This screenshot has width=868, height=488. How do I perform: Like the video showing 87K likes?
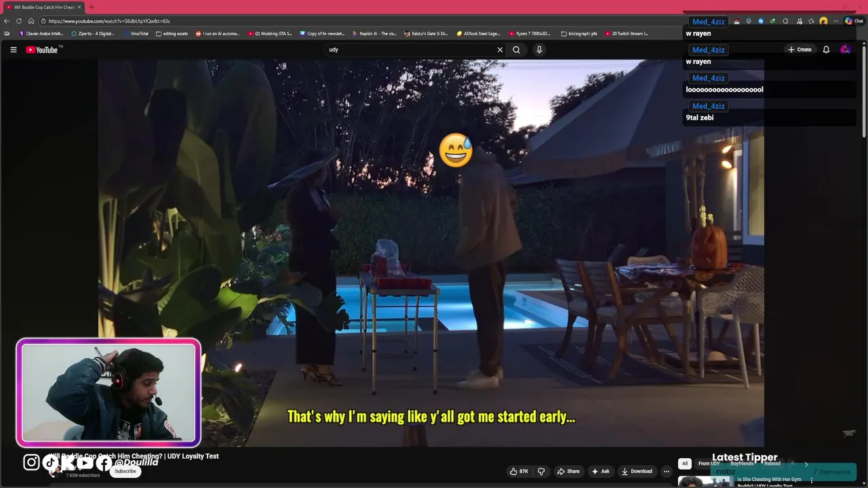pos(519,471)
